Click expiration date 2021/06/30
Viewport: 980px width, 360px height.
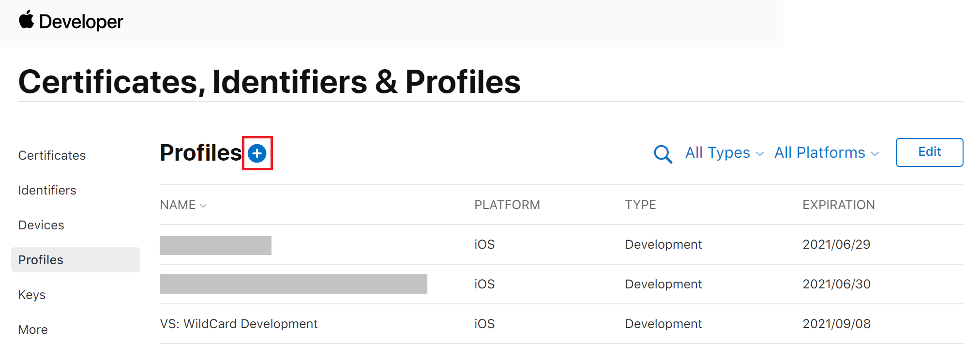[836, 284]
